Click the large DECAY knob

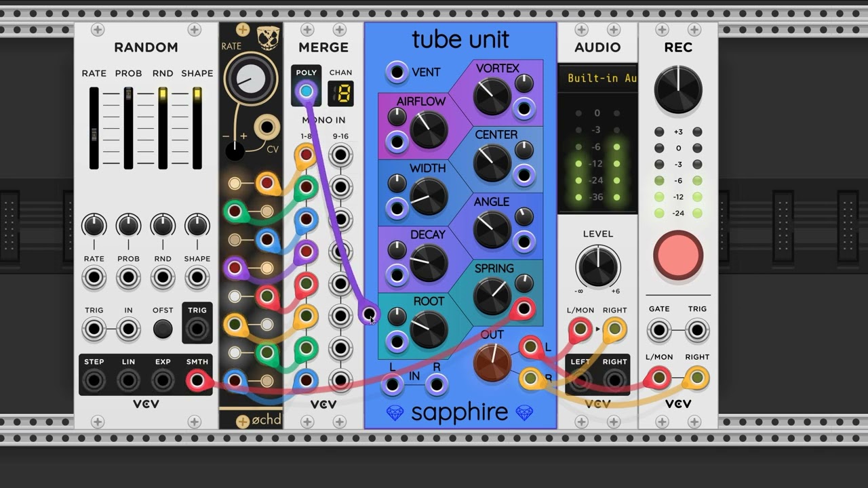(x=429, y=263)
